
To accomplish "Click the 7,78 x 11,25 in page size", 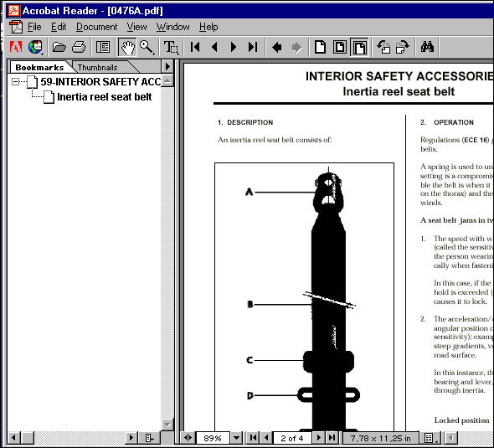I will pyautogui.click(x=381, y=438).
